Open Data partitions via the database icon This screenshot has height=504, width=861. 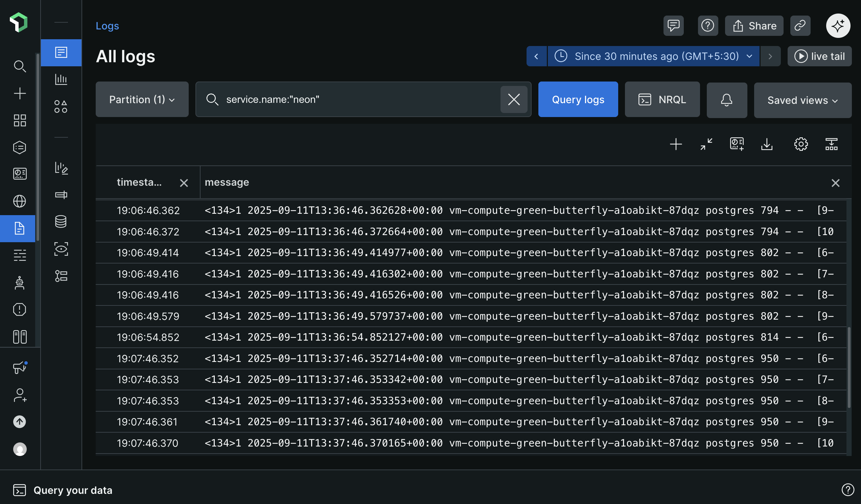[x=61, y=222]
